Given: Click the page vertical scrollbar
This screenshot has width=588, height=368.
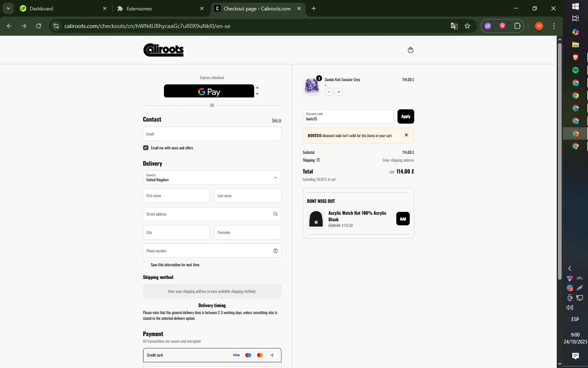Looking at the screenshot, I should [x=560, y=161].
